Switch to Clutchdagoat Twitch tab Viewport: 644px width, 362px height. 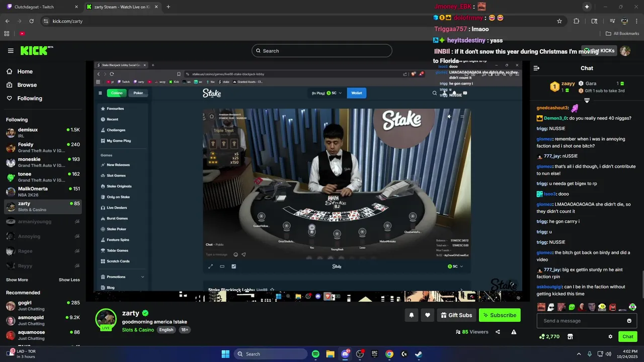coord(41,7)
